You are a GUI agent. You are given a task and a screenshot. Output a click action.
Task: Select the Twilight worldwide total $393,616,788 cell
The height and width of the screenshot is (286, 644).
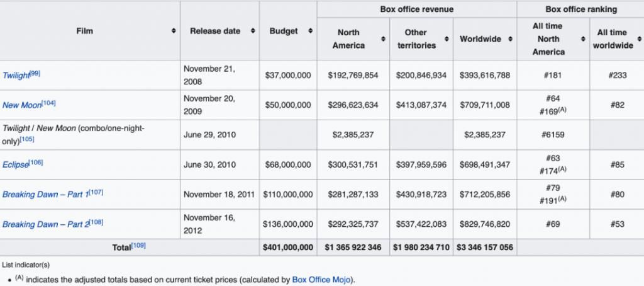point(484,75)
